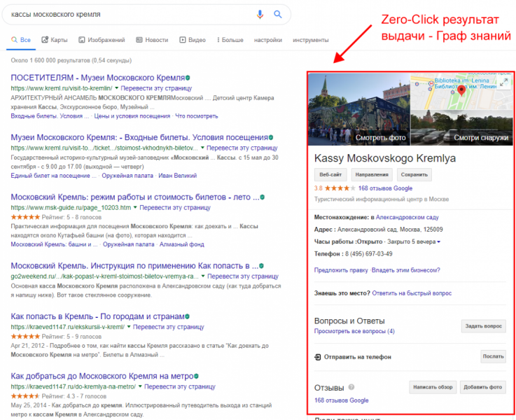This screenshot has width=516, height=420.
Task: Click the 3.8 star rating
Action: click(x=335, y=188)
